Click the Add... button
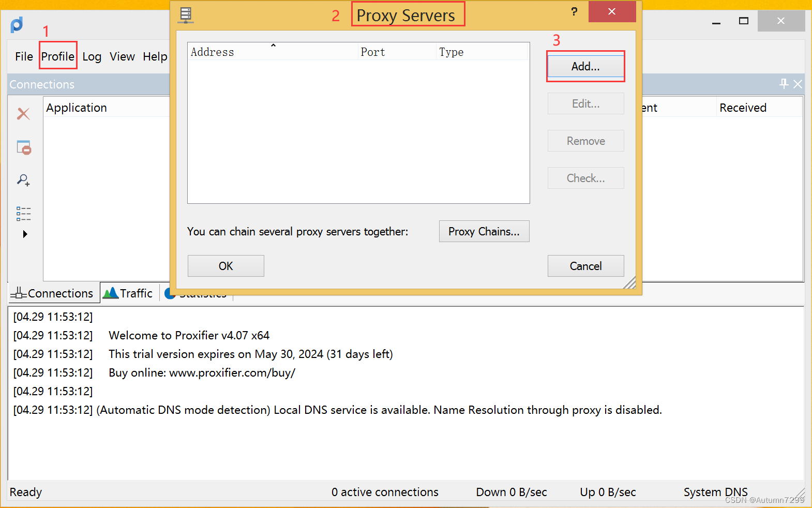The image size is (812, 508). pyautogui.click(x=585, y=66)
